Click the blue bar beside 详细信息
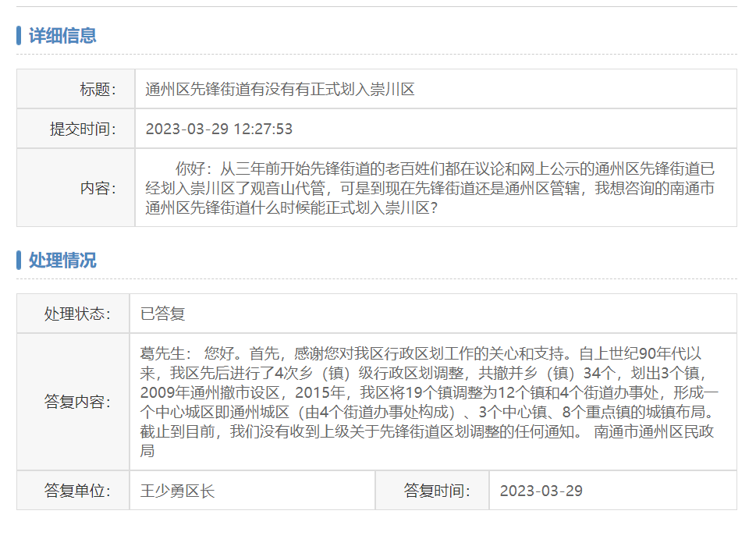 pos(19,36)
